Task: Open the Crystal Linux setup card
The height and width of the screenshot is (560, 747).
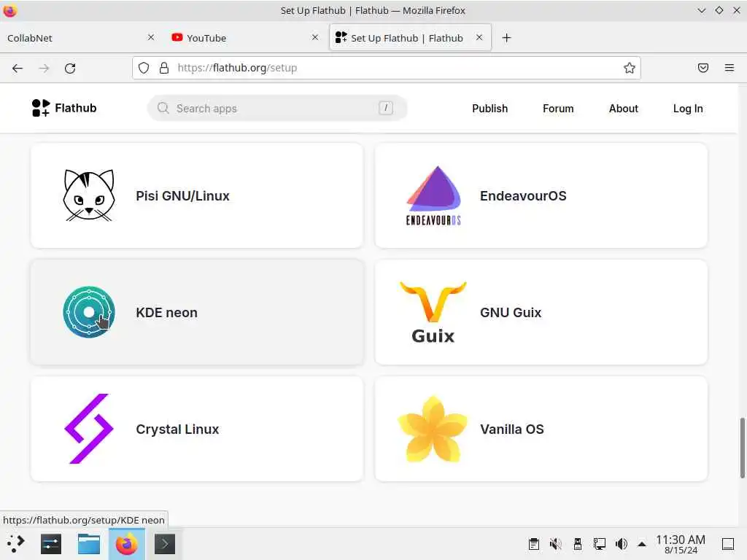Action: pyautogui.click(x=197, y=429)
